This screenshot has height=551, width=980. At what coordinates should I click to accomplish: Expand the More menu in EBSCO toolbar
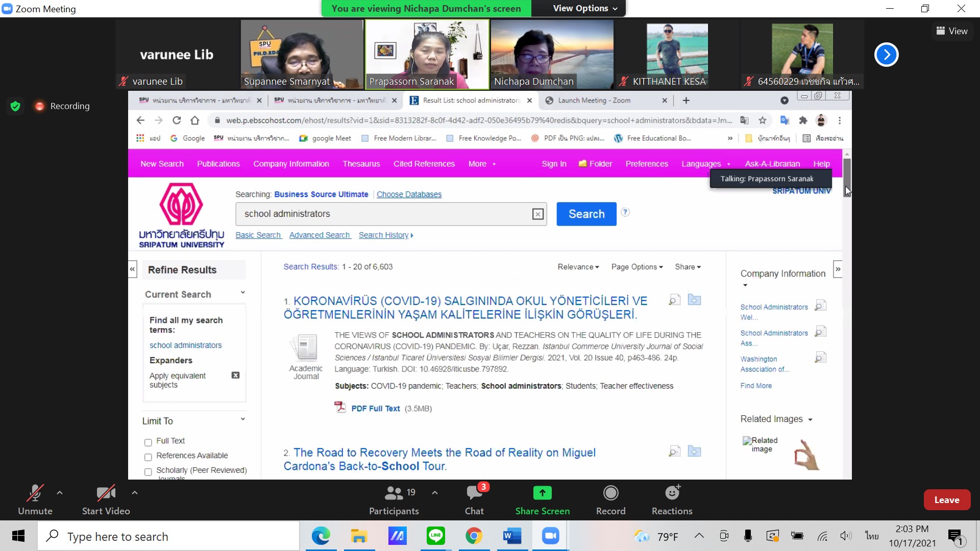482,164
